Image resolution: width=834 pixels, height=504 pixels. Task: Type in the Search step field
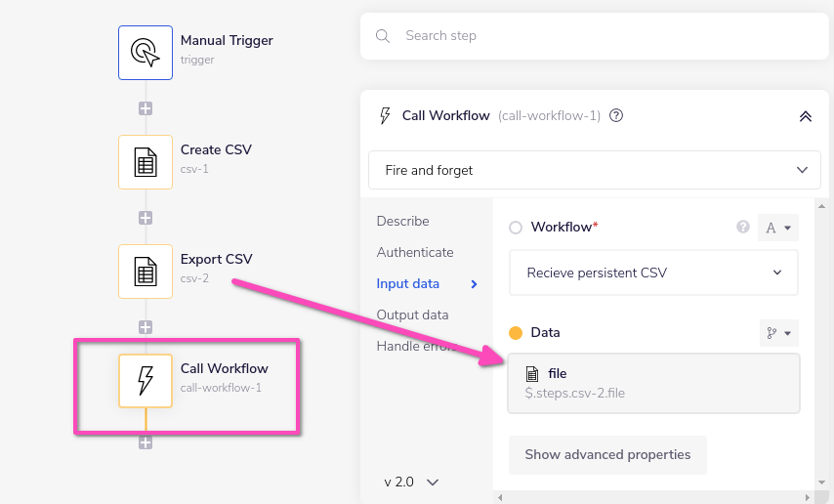[605, 36]
